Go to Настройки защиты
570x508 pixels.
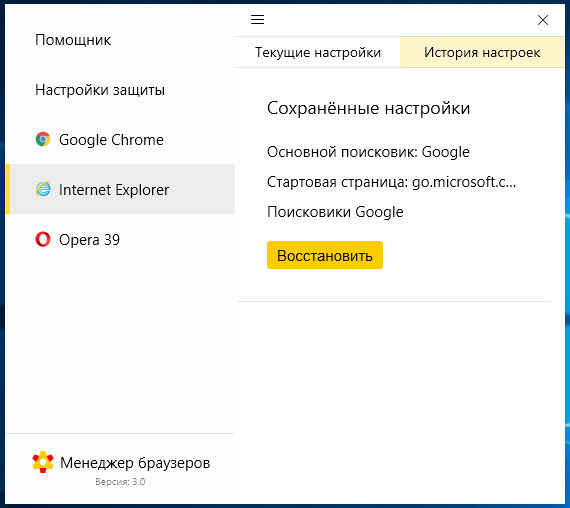(x=100, y=90)
